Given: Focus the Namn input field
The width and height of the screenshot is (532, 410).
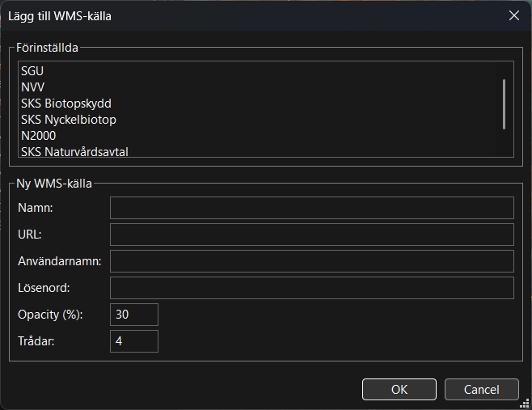Looking at the screenshot, I should coord(312,208).
